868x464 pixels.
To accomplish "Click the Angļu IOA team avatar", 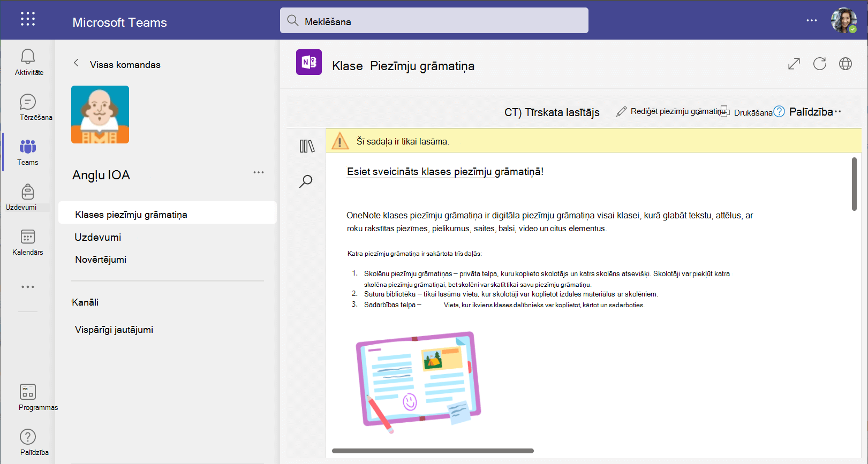I will [x=100, y=115].
